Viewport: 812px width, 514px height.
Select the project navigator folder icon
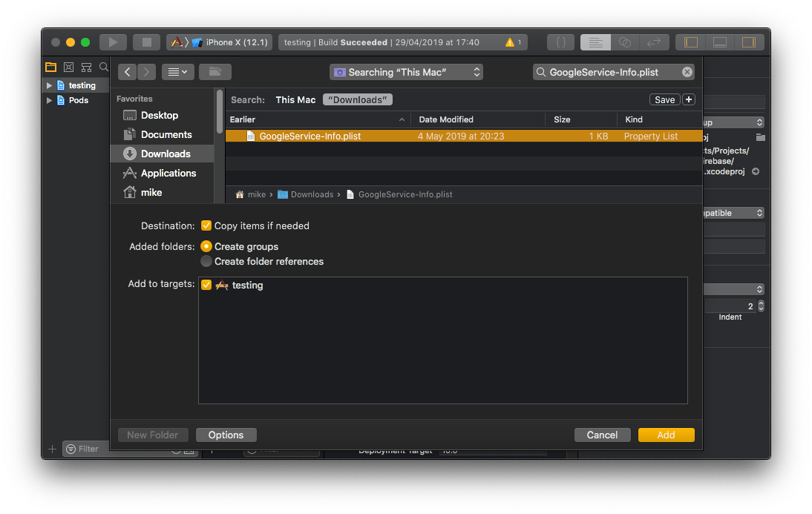point(50,67)
